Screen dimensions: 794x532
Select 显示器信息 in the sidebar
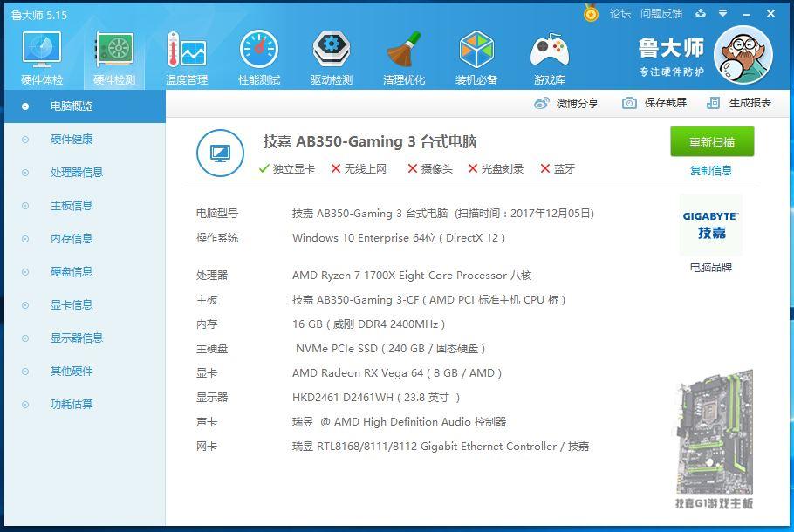point(85,338)
